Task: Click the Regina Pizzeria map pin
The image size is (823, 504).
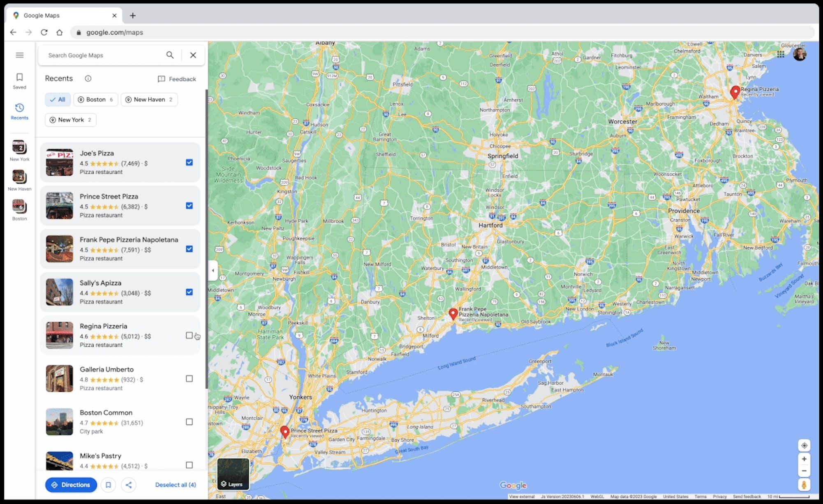Action: 735,92
